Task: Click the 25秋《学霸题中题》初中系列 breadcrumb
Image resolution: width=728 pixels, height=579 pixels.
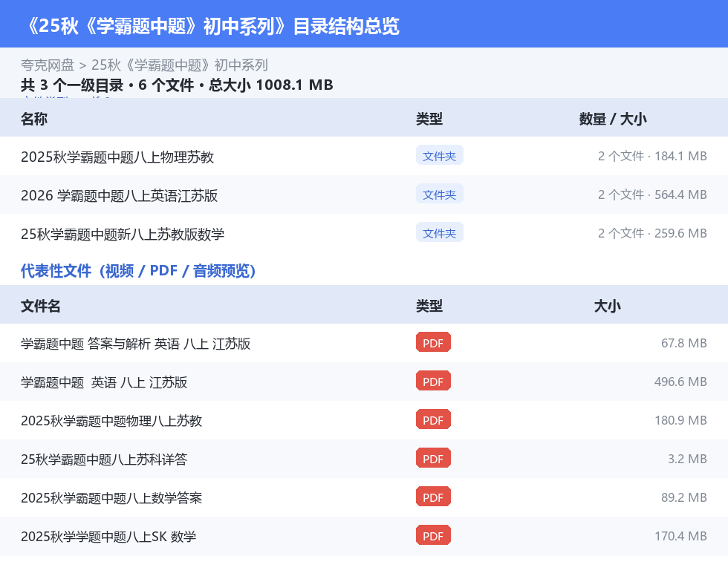Action: pyautogui.click(x=180, y=65)
